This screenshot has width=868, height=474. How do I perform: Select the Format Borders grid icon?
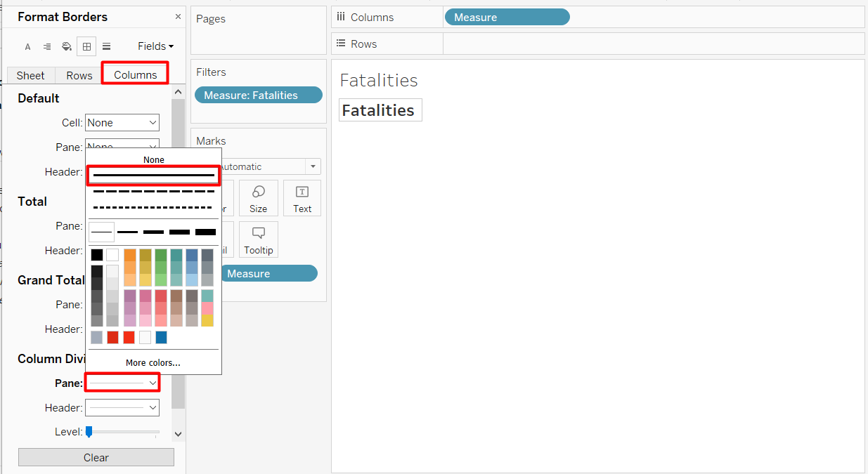(x=86, y=47)
